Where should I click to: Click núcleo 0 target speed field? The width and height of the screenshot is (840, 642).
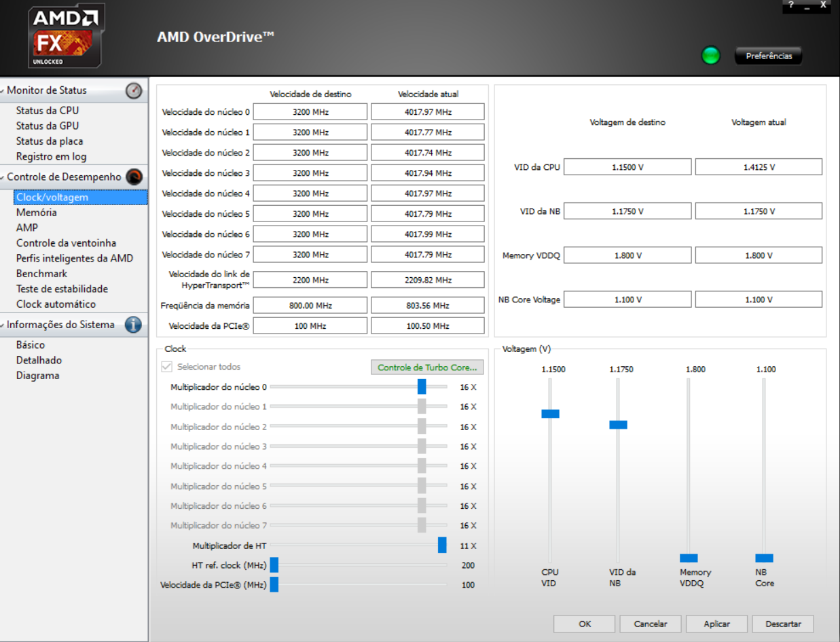[x=310, y=112]
